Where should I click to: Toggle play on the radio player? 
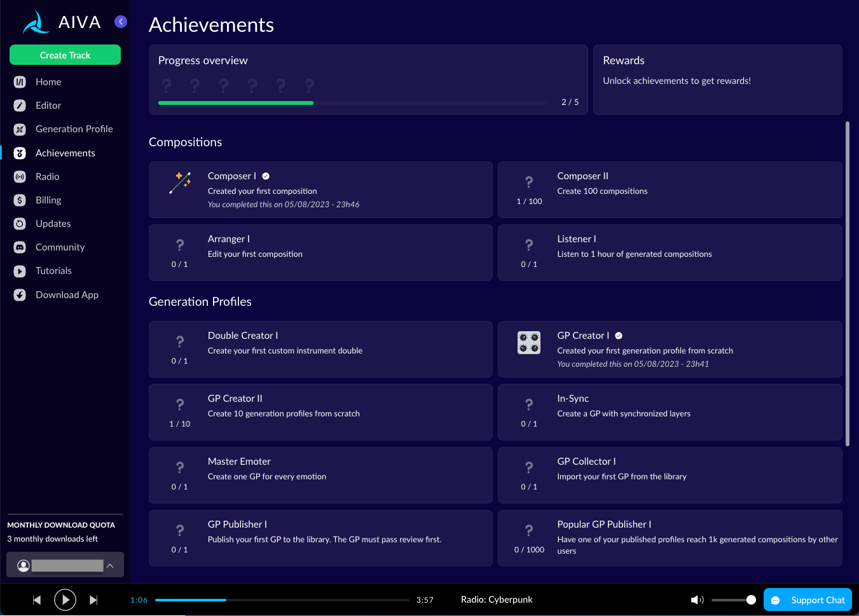pyautogui.click(x=65, y=599)
